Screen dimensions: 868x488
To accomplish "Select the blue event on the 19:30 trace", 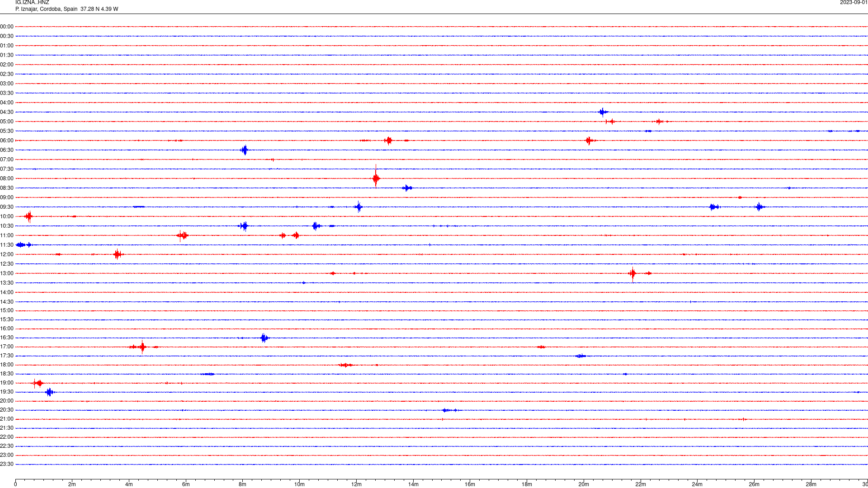I will pyautogui.click(x=50, y=392).
